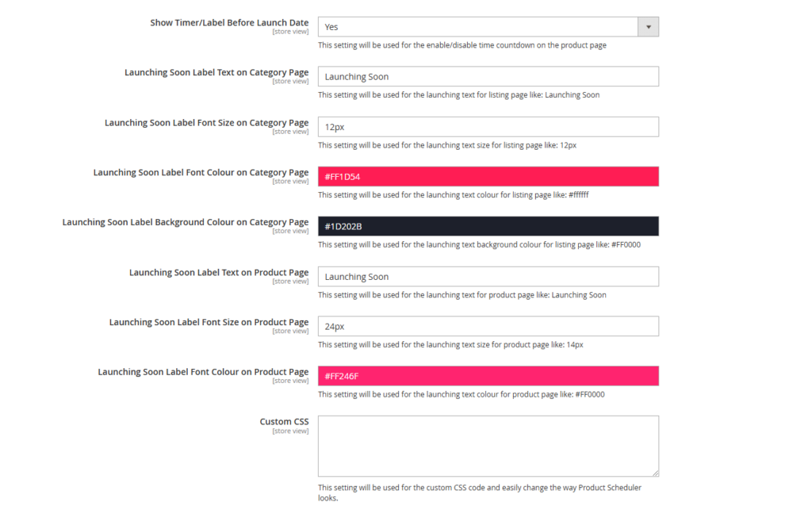Click the dropdown arrow next to Yes
Image resolution: width=812 pixels, height=510 pixels.
click(x=649, y=26)
